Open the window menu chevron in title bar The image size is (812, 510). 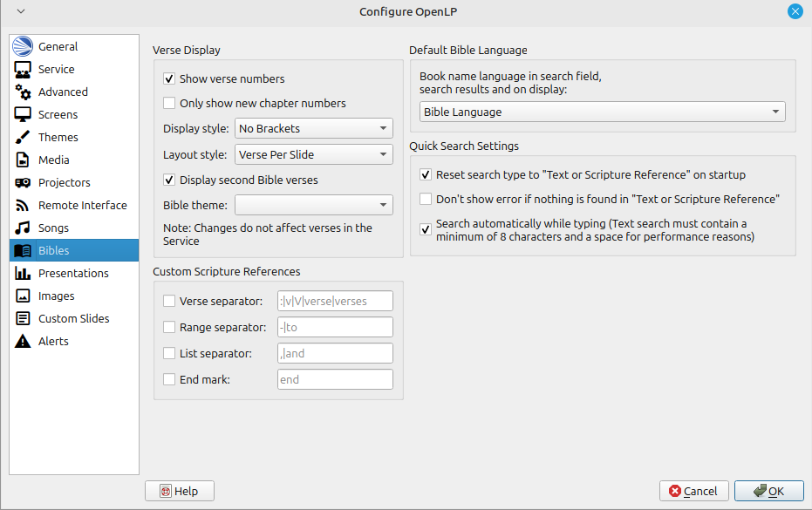pos(20,11)
